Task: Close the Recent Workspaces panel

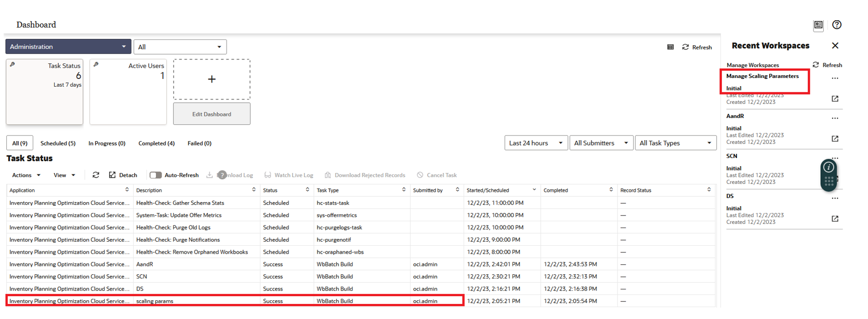Action: click(835, 46)
